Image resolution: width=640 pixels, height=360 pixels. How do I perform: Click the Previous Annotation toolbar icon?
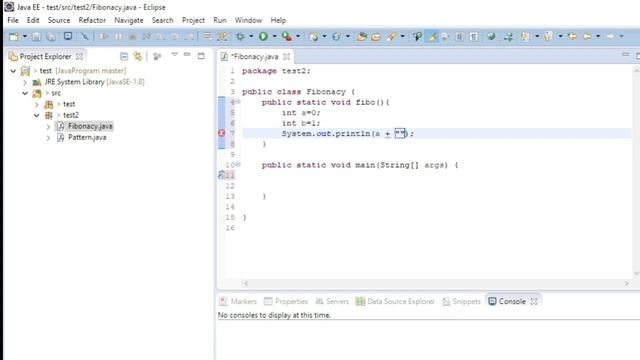point(548,37)
